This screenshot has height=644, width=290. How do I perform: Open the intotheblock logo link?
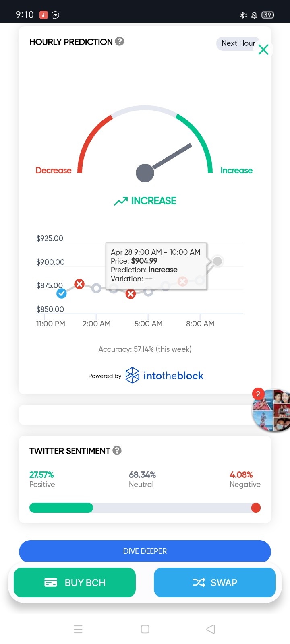pos(164,376)
